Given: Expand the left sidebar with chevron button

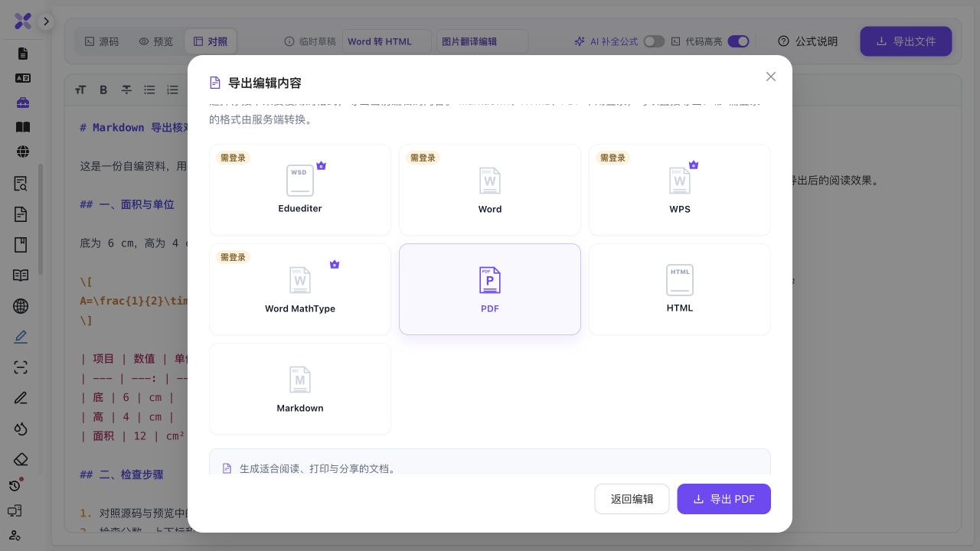Looking at the screenshot, I should 46,21.
